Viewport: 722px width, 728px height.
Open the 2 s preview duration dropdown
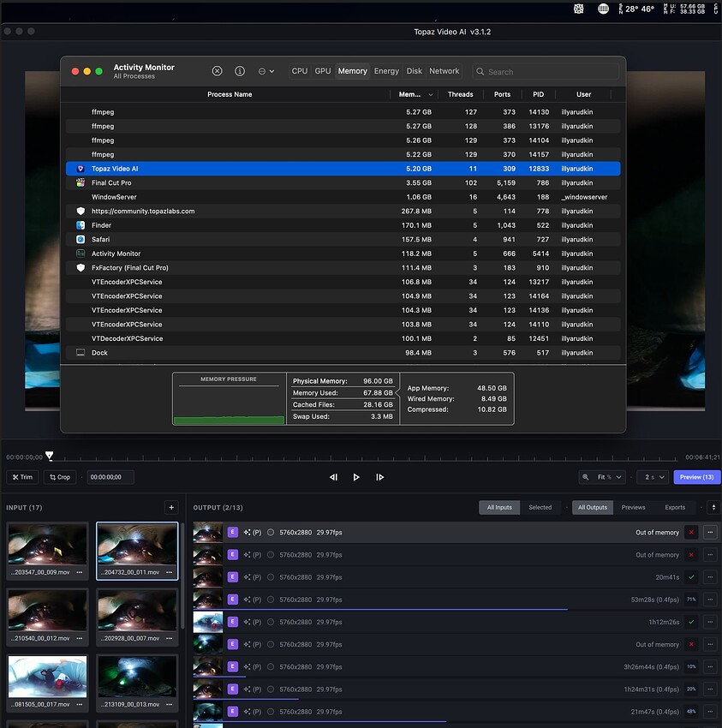[x=654, y=477]
